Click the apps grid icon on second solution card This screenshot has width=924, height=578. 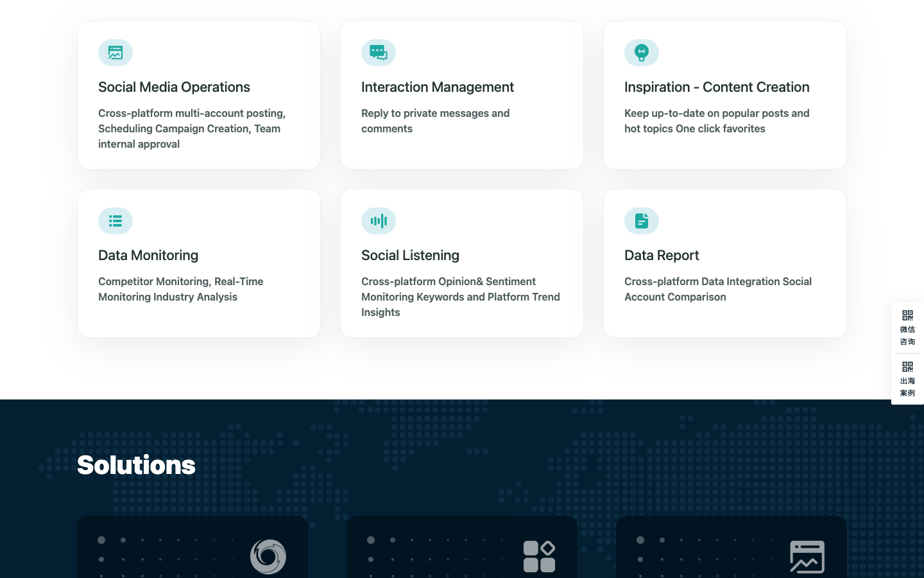click(539, 556)
